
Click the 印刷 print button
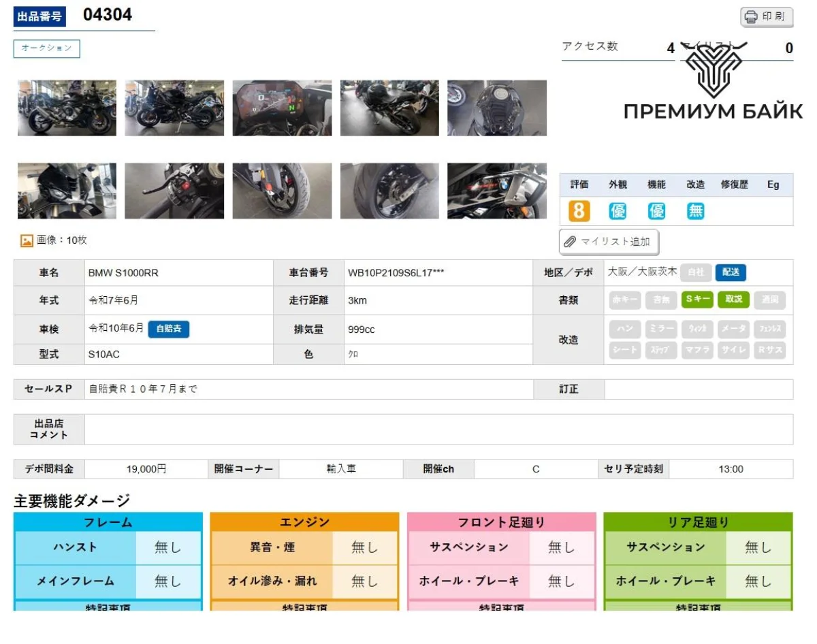[767, 16]
